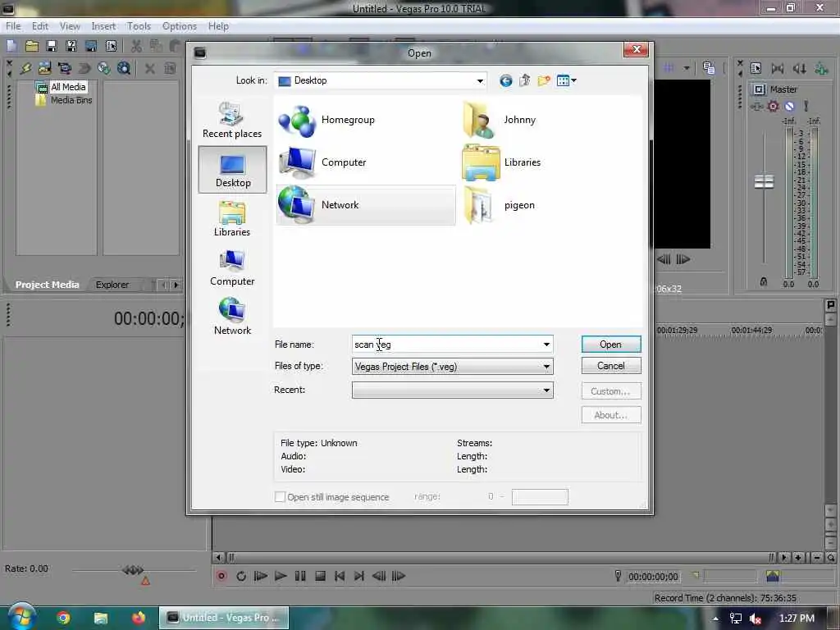This screenshot has height=630, width=840.
Task: Select the Homegroup item in file list
Action: coord(326,121)
